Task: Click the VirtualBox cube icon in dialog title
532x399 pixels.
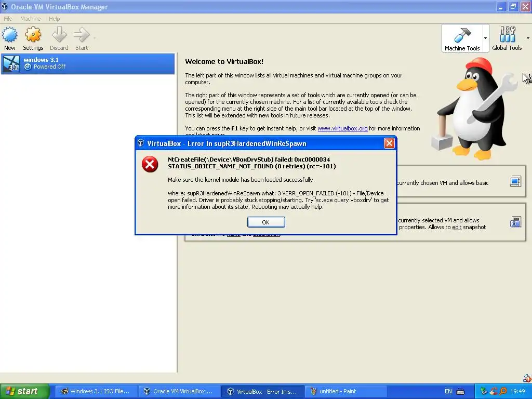Action: (x=140, y=143)
